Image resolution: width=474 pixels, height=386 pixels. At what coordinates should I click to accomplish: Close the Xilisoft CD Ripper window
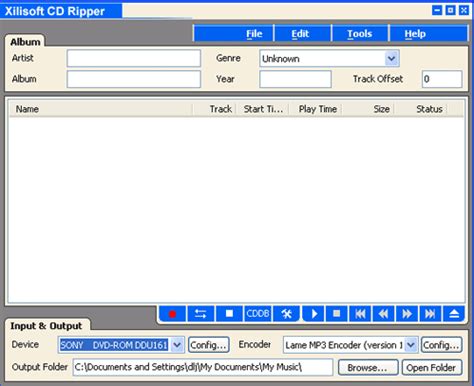tap(464, 10)
